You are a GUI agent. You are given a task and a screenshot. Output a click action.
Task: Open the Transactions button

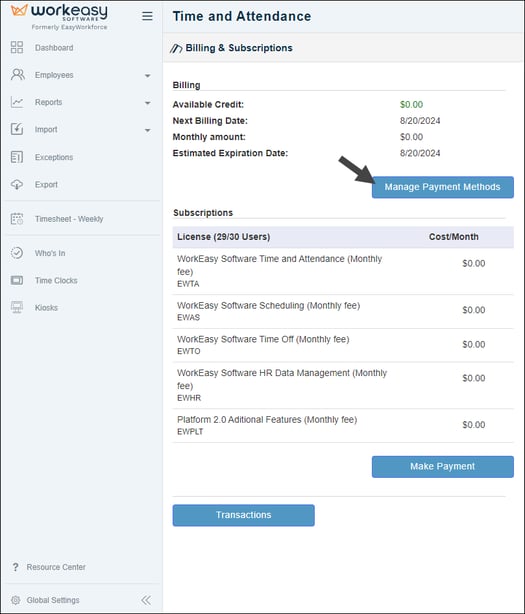(x=244, y=515)
